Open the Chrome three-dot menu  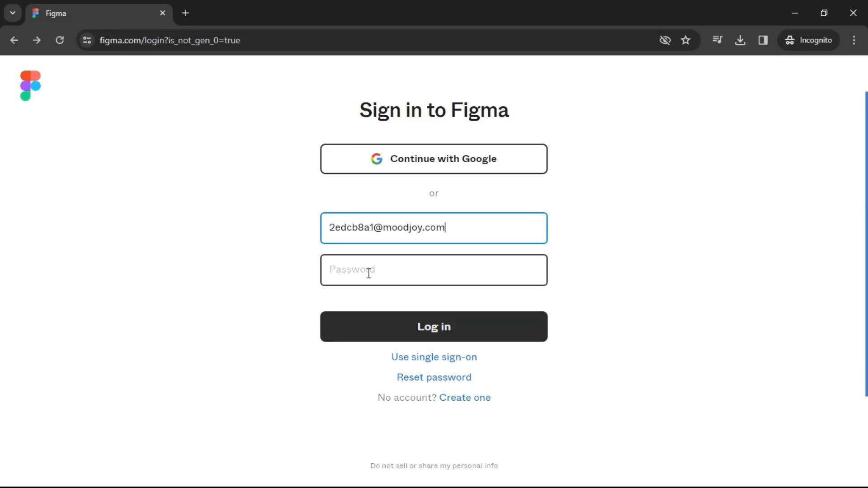pos(854,40)
